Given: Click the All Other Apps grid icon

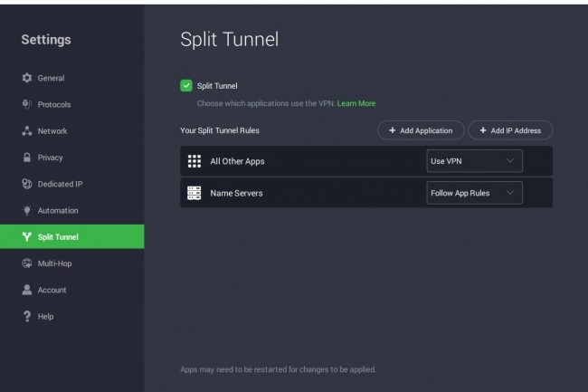Looking at the screenshot, I should tap(194, 161).
